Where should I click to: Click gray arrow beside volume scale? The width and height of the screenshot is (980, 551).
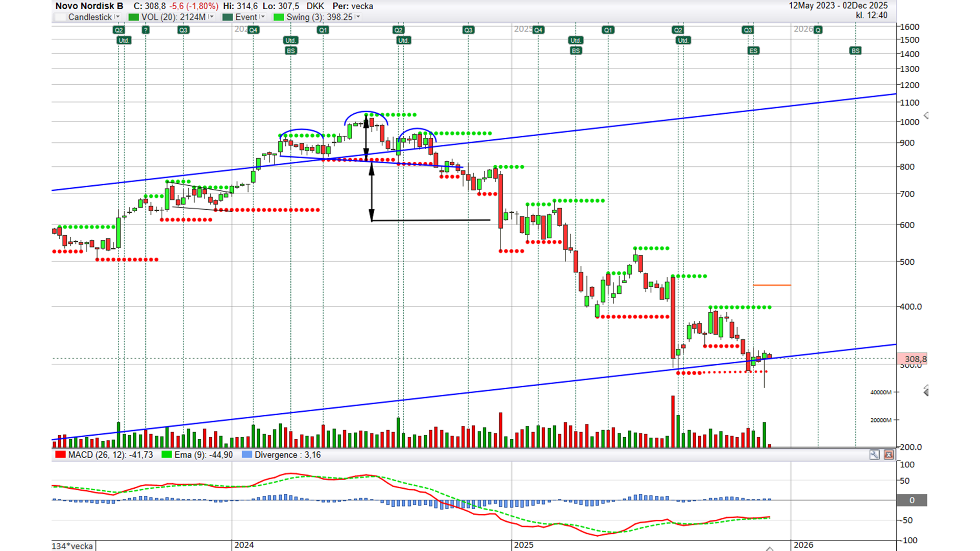click(926, 391)
